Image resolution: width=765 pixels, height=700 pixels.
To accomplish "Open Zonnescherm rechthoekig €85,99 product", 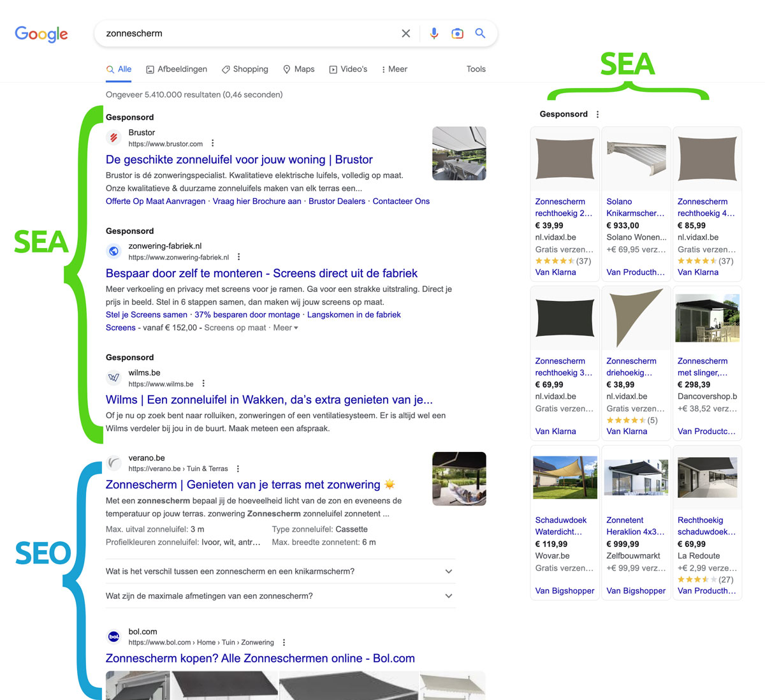I will tap(708, 204).
